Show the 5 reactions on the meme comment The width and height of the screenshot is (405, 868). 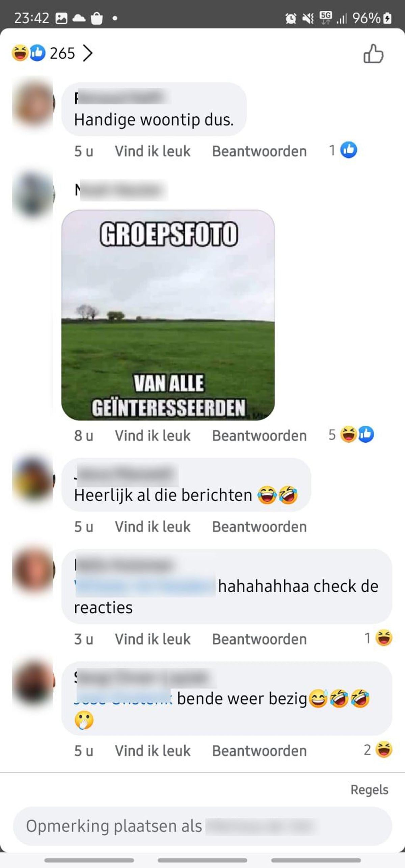351,434
